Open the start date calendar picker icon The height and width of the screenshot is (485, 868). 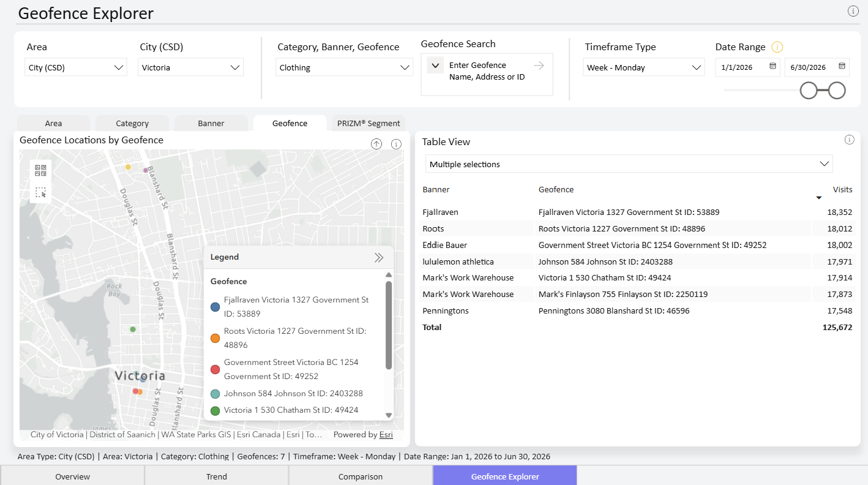[773, 66]
